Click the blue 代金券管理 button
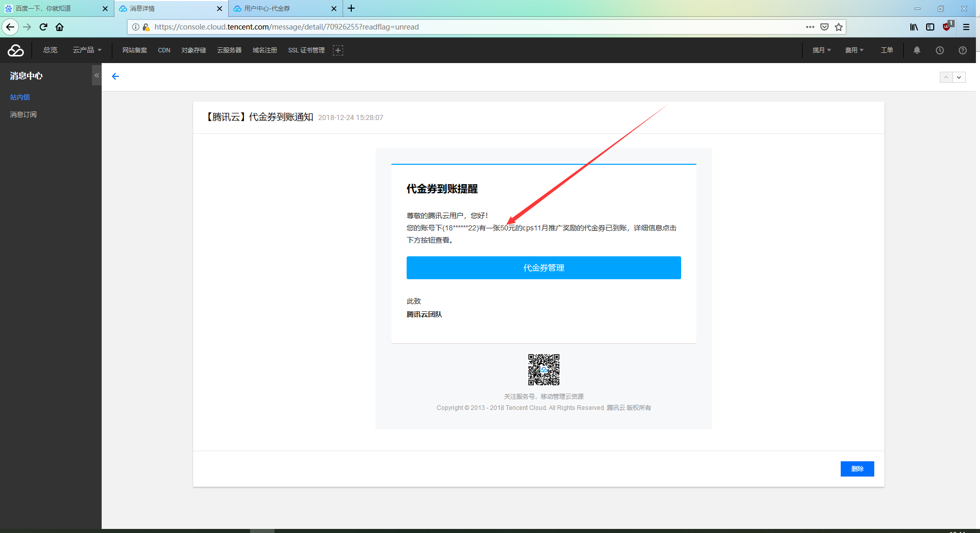Image resolution: width=980 pixels, height=533 pixels. 544,268
